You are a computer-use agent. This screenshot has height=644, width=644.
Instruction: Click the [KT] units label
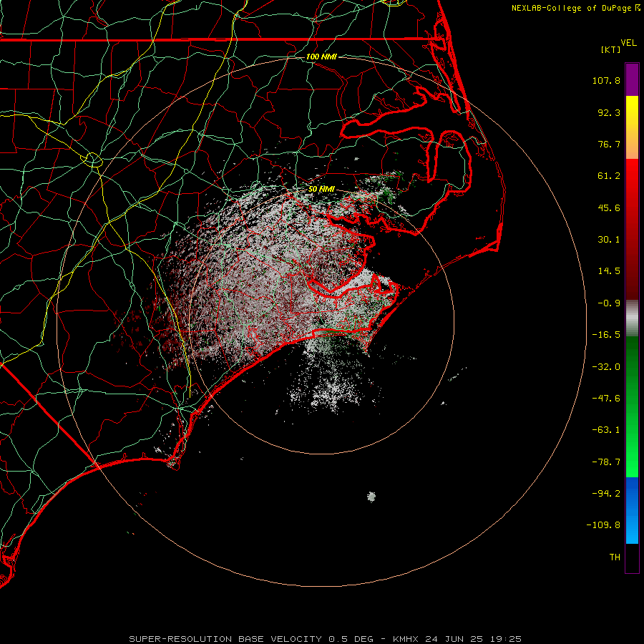pyautogui.click(x=611, y=49)
